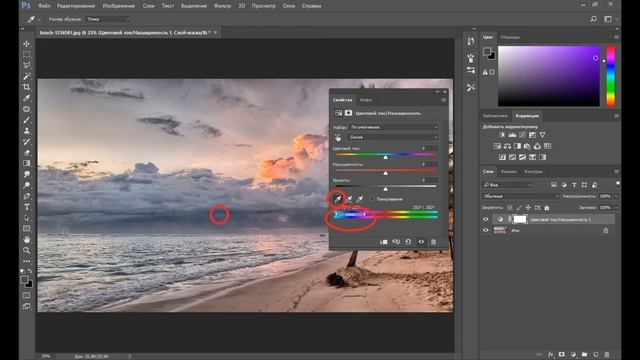This screenshot has width=640, height=360.
Task: Add a Vibrance adjustment
Action: point(542,135)
